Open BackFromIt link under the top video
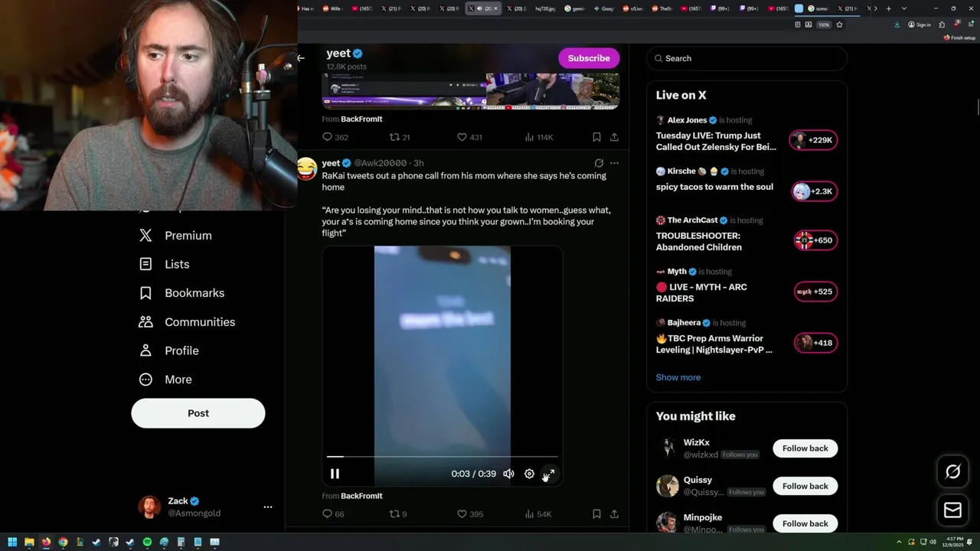Viewport: 980px width, 551px height. click(361, 119)
